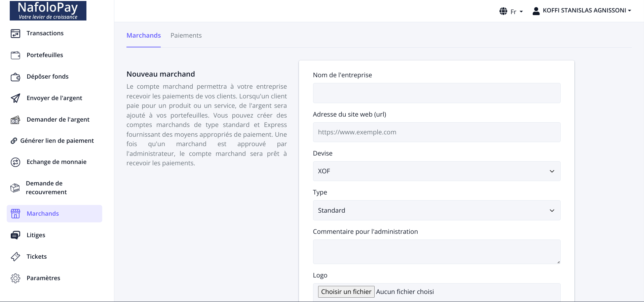644x302 pixels.
Task: Click the Demande de recouvrement icon
Action: [15, 188]
